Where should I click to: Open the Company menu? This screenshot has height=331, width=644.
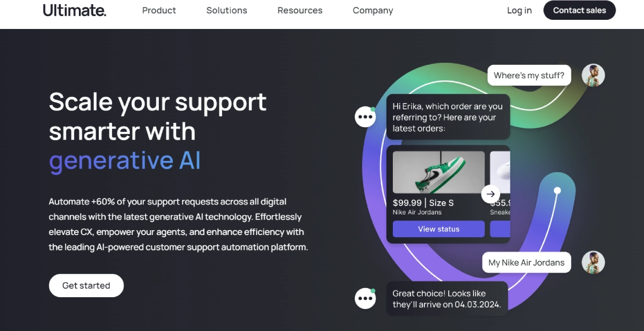coord(373,10)
